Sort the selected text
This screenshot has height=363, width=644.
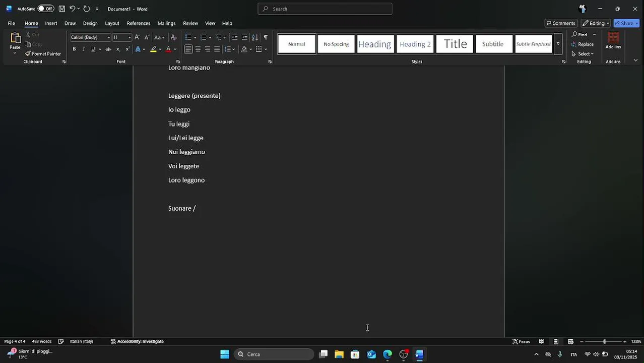coord(255,37)
